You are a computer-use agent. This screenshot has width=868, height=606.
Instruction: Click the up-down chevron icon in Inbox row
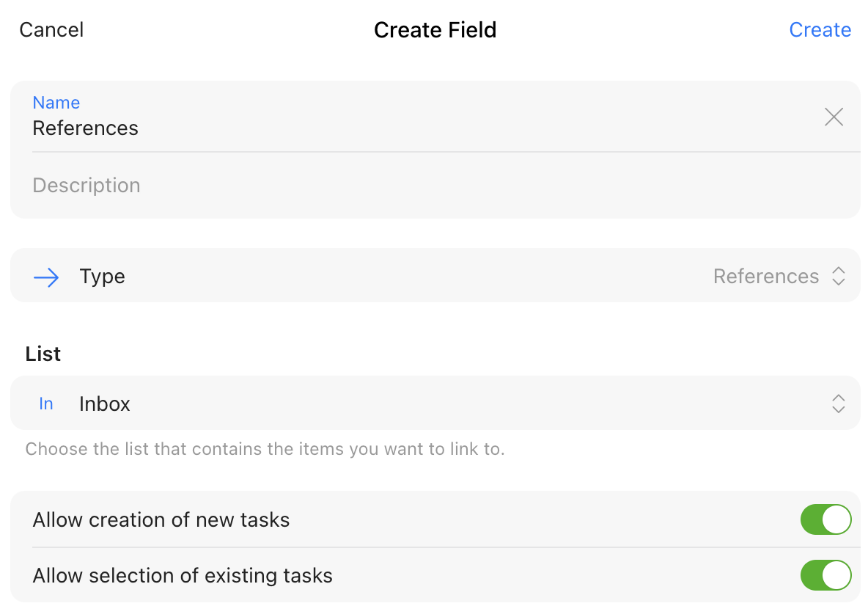coord(839,404)
